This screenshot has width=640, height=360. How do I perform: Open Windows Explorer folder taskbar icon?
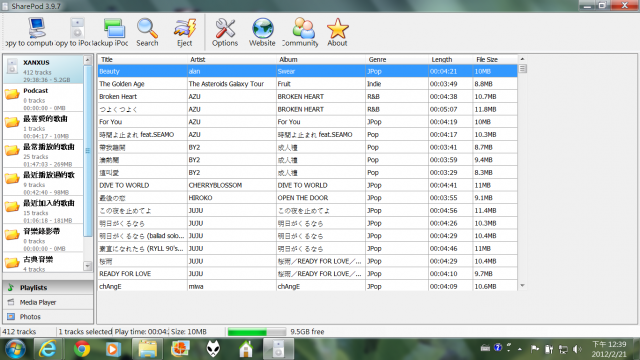(147, 349)
